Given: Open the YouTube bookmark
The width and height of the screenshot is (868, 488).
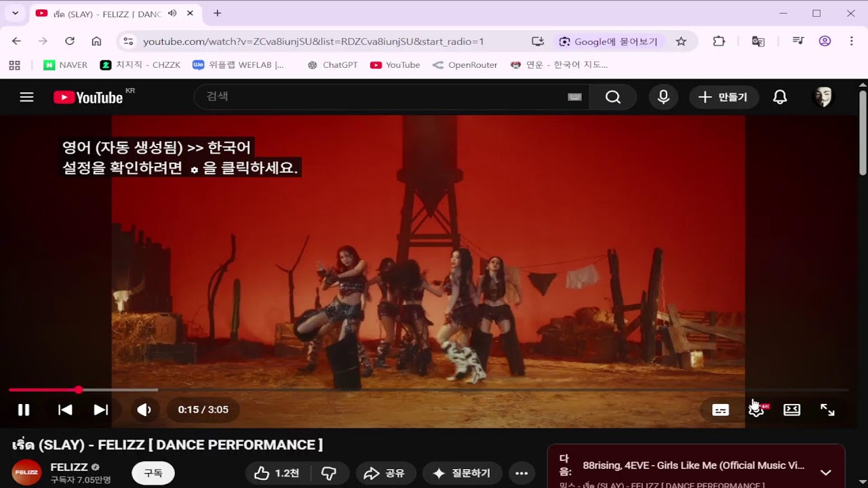Looking at the screenshot, I should (x=395, y=65).
